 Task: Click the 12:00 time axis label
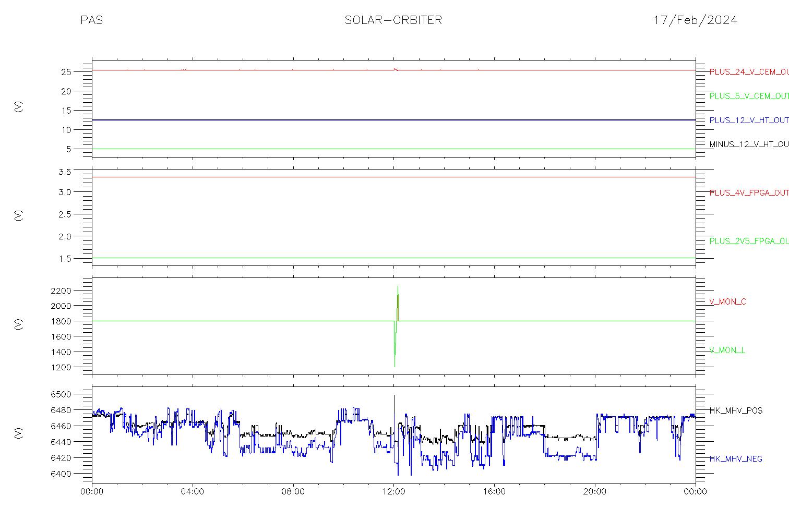click(x=394, y=492)
